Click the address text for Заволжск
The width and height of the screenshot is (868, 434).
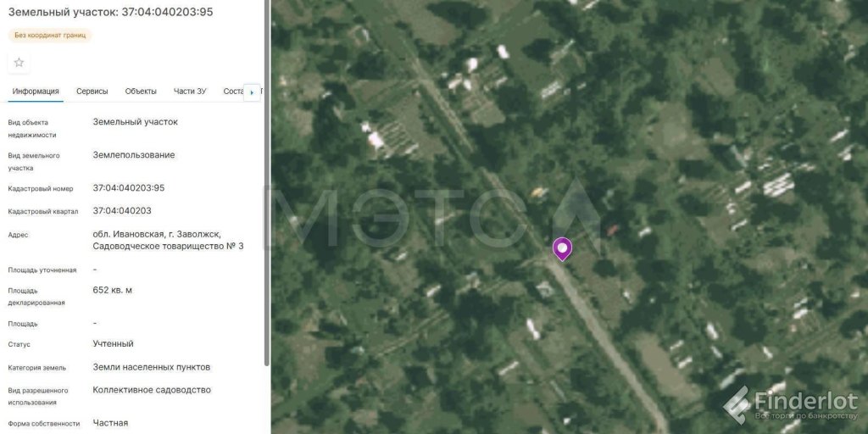(168, 240)
